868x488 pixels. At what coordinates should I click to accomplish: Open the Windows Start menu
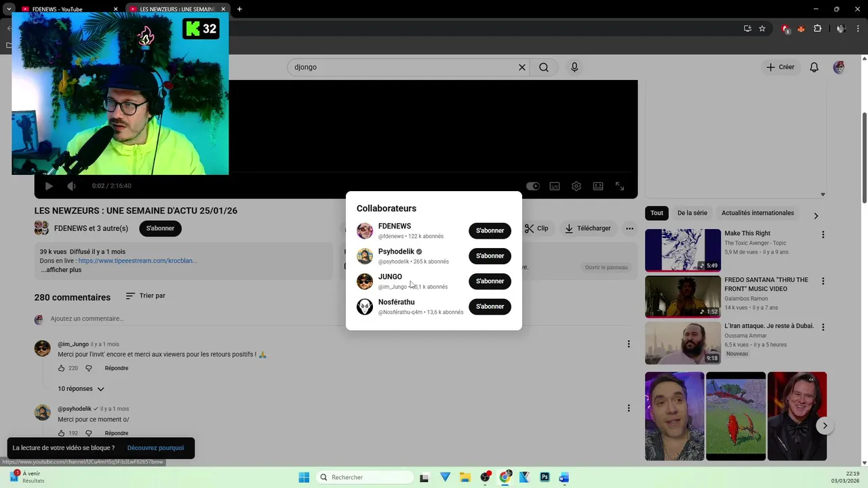pyautogui.click(x=304, y=477)
